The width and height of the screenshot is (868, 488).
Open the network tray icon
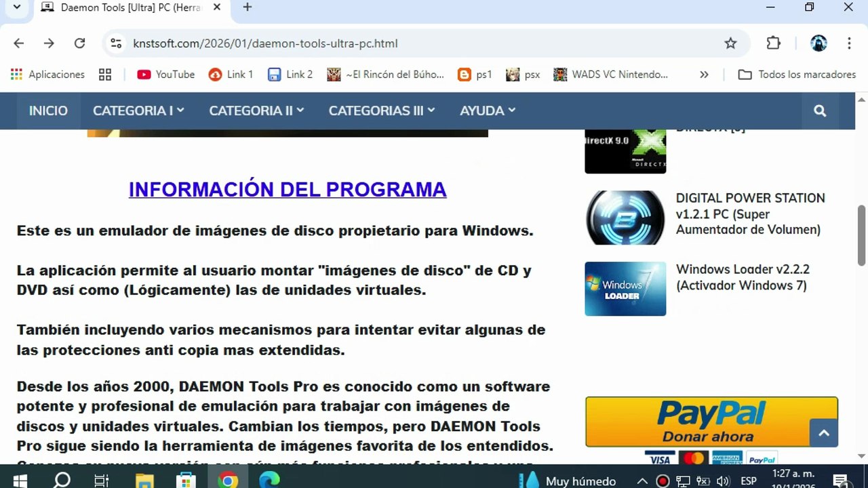pos(684,482)
